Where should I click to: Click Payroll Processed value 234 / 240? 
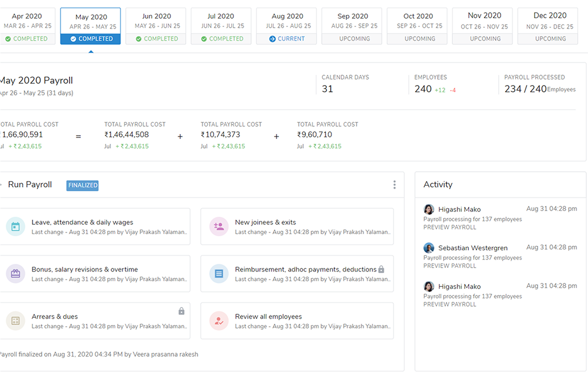(x=525, y=89)
